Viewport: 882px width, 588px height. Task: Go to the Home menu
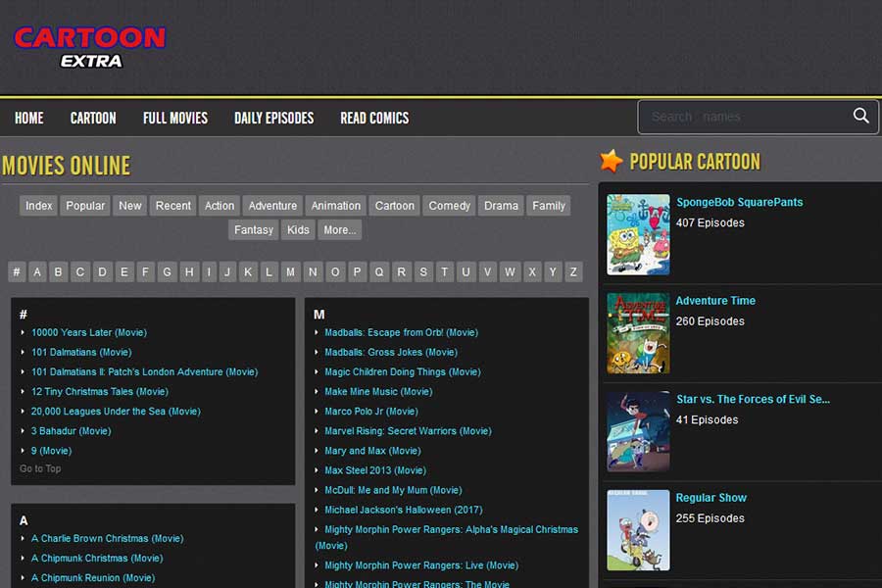(x=29, y=119)
